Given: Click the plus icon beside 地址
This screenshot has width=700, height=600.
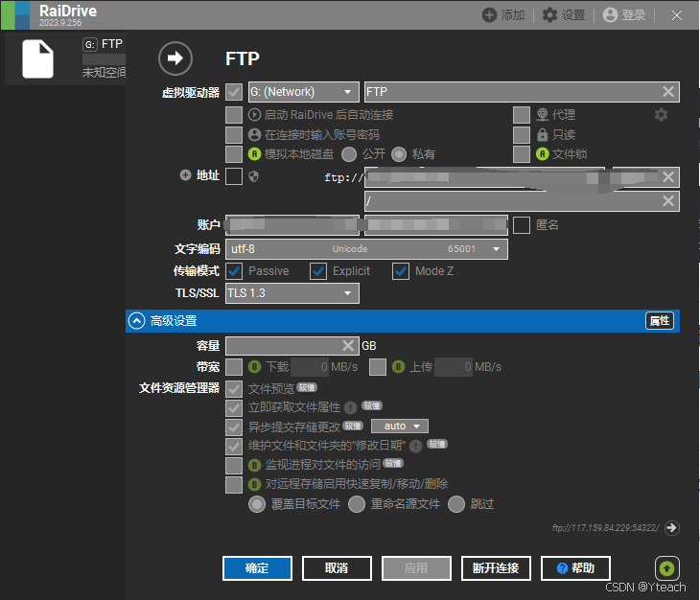Looking at the screenshot, I should (x=185, y=175).
